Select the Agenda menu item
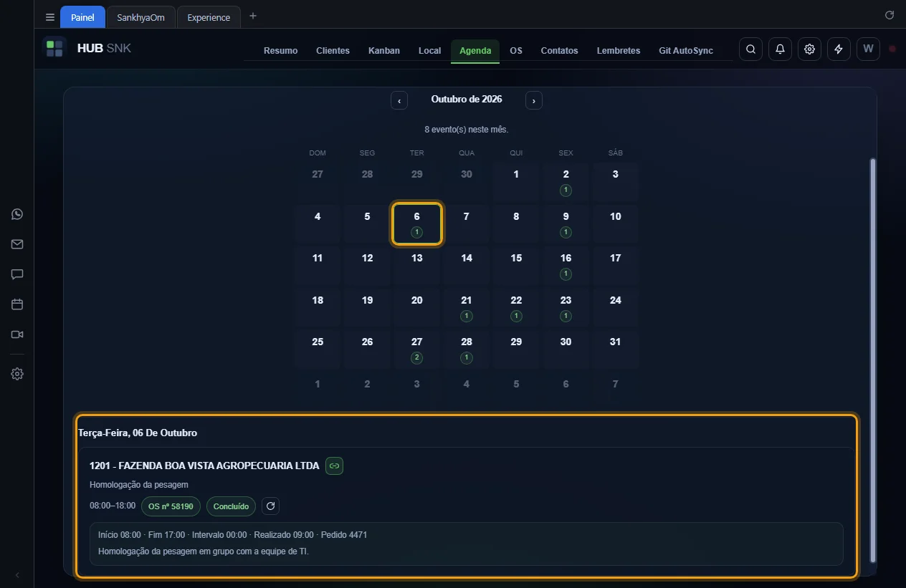The image size is (906, 588). coord(475,51)
